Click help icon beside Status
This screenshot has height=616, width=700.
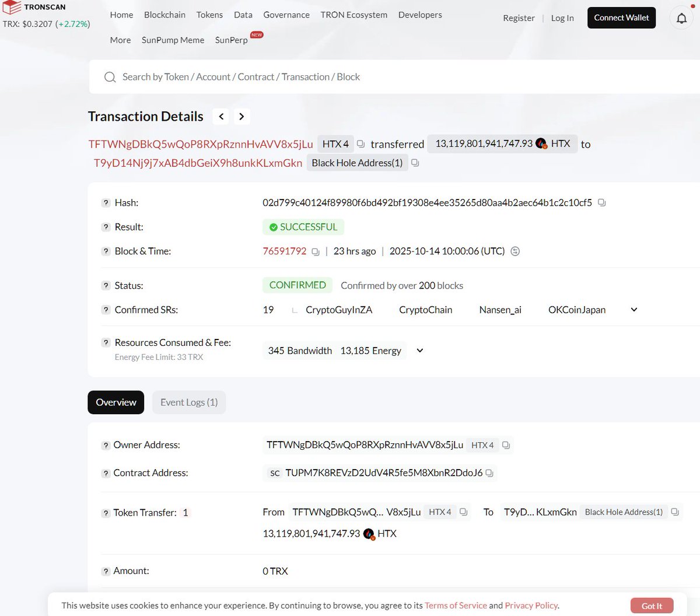[106, 286]
